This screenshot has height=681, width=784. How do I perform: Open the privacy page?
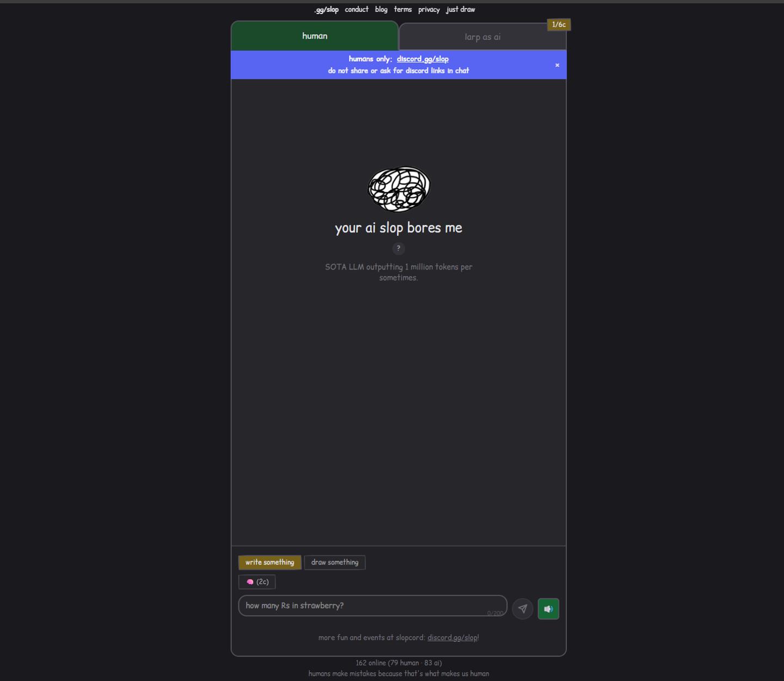[x=429, y=9]
